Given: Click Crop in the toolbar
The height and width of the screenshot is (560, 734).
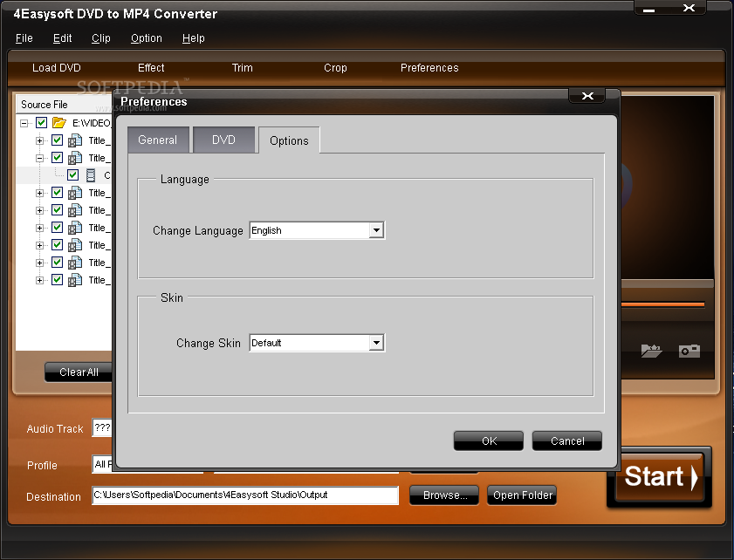Looking at the screenshot, I should click(x=336, y=68).
